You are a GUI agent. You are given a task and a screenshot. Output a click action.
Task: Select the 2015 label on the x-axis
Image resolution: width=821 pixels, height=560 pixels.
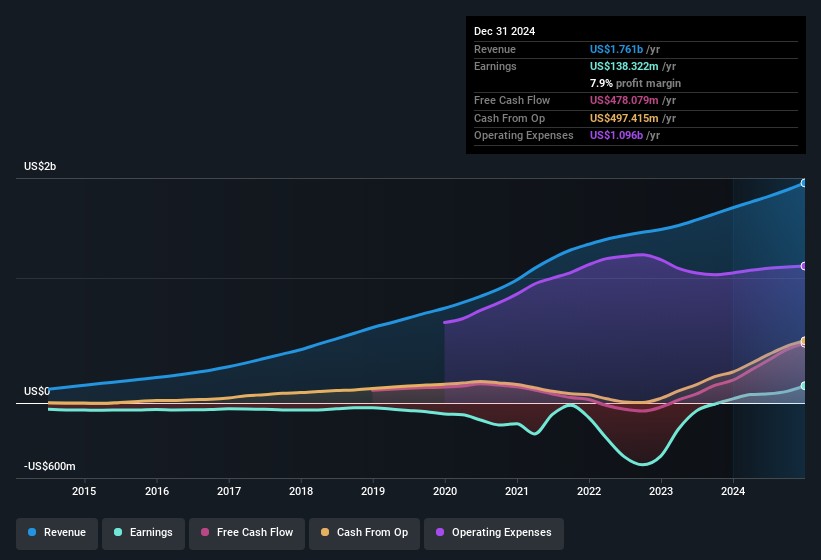[x=84, y=491]
